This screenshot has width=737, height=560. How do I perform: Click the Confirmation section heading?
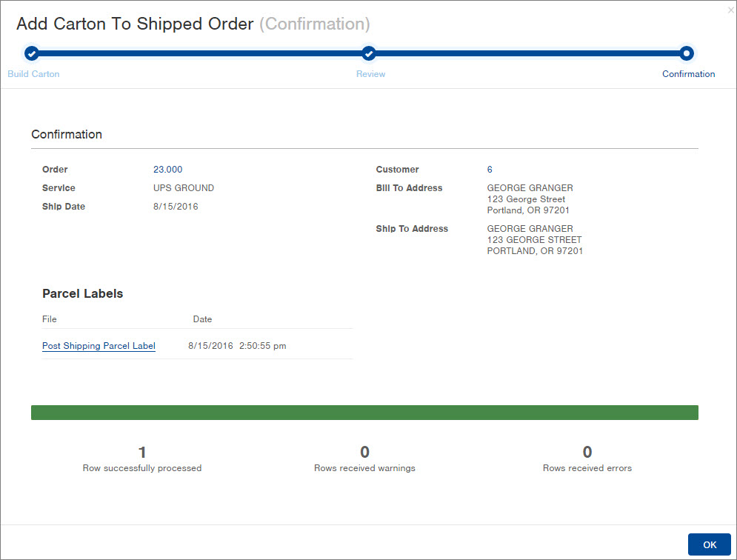[x=67, y=135]
